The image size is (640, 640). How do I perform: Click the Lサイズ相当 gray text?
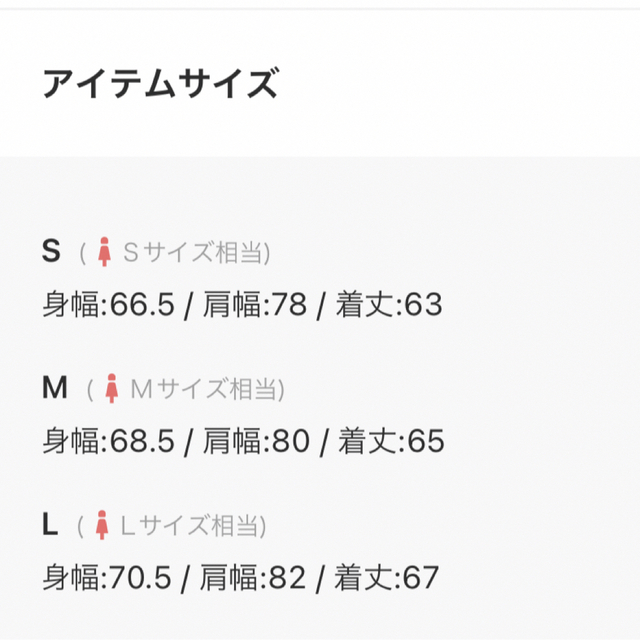[x=190, y=525]
